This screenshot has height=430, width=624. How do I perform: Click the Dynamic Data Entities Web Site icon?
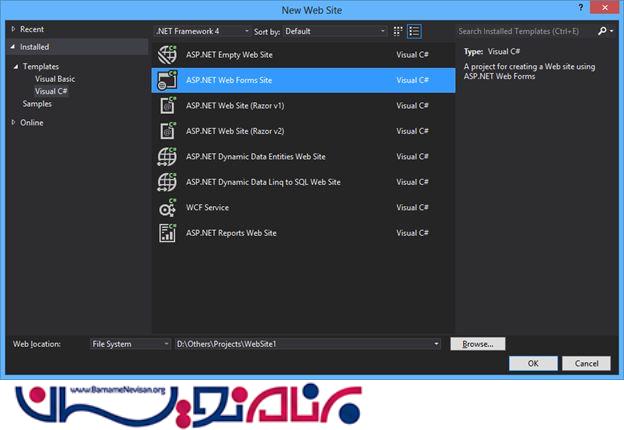(x=167, y=156)
